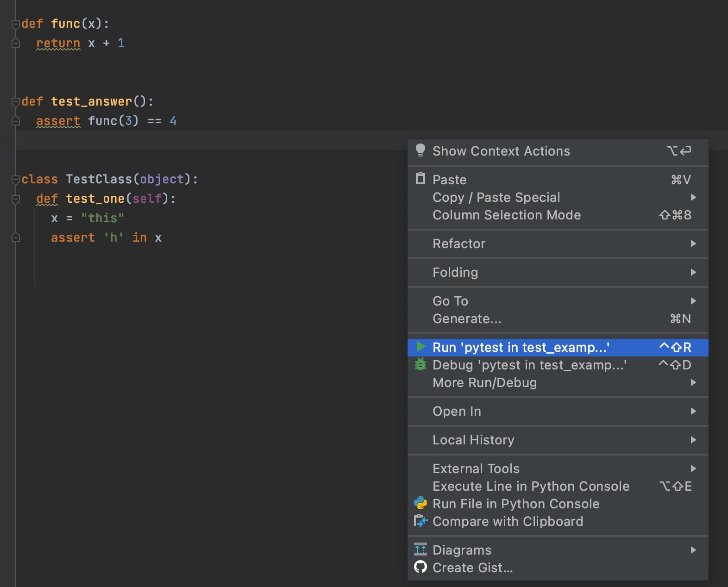Click the "this" string literal

[102, 218]
